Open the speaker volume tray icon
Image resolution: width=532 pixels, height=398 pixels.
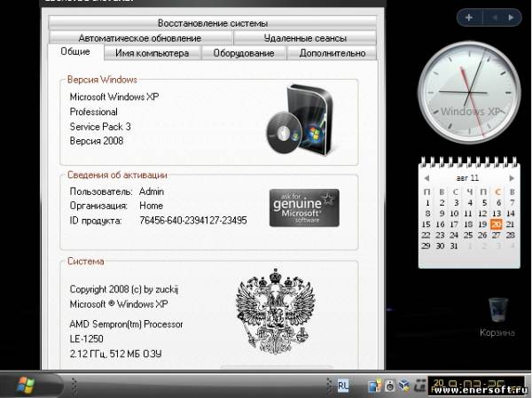(390, 386)
